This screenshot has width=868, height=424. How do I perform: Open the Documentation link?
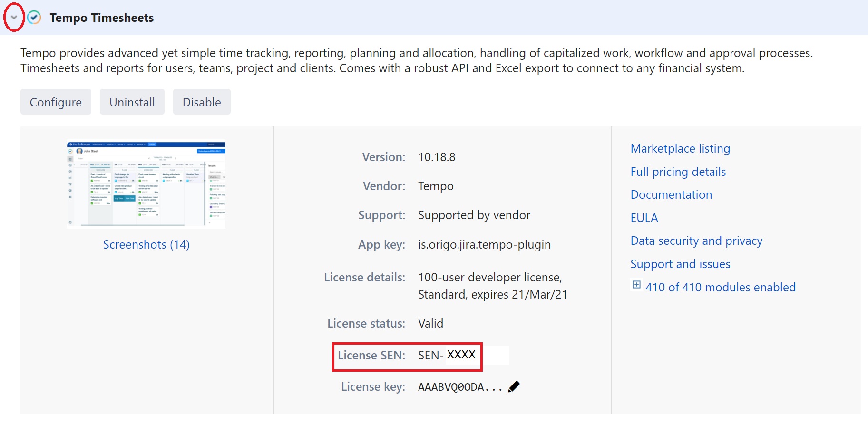click(x=671, y=195)
